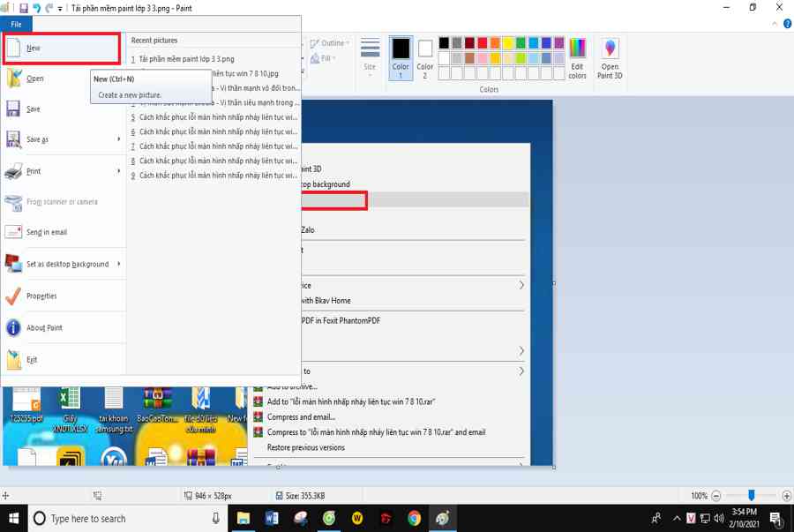Click the File tab
This screenshot has width=794, height=532.
17,25
